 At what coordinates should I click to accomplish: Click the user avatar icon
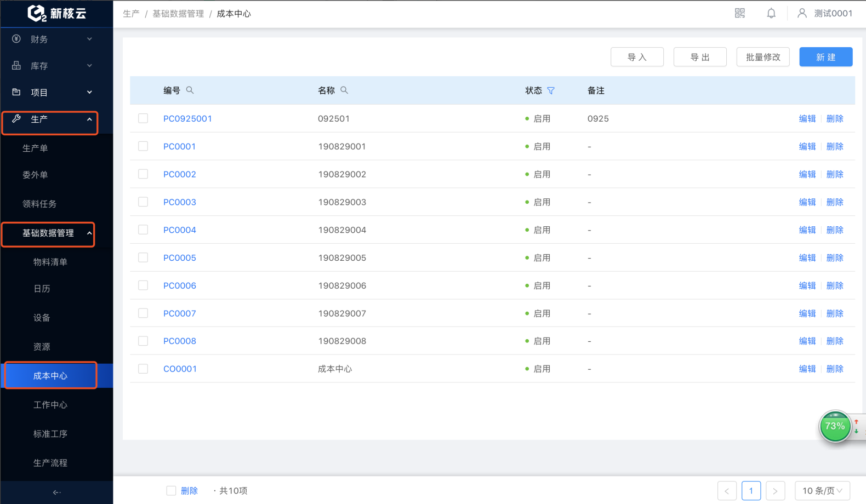point(802,13)
